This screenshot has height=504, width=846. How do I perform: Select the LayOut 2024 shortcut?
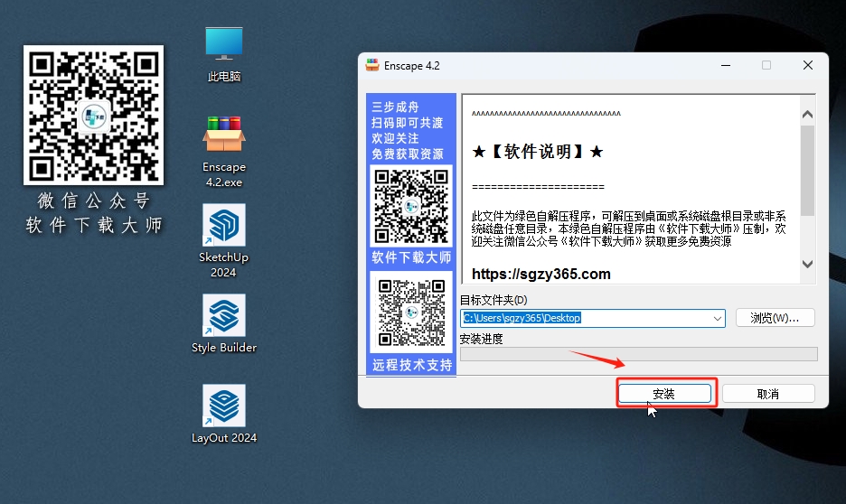[x=224, y=414]
